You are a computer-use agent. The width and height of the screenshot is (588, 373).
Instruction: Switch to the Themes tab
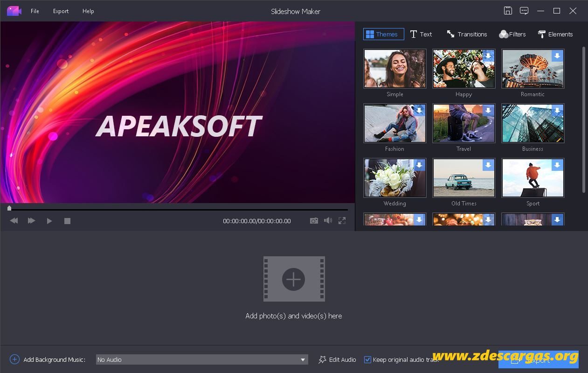point(383,34)
